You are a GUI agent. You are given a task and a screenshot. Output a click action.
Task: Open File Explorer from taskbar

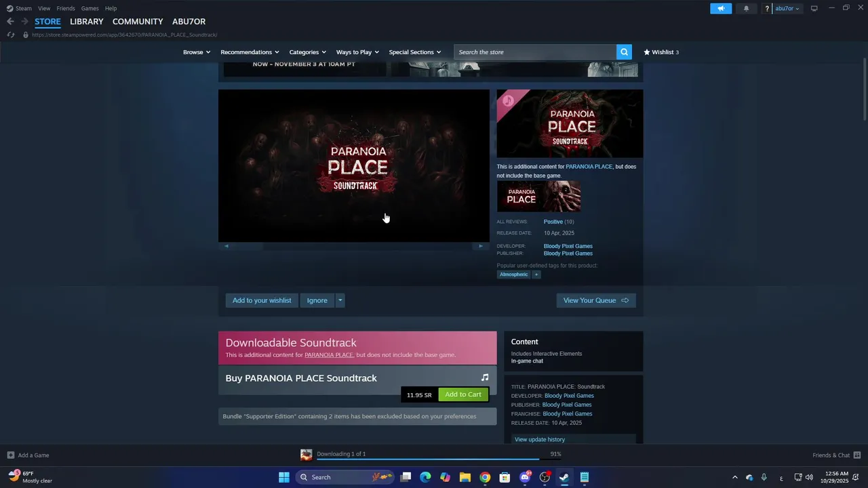click(x=465, y=477)
